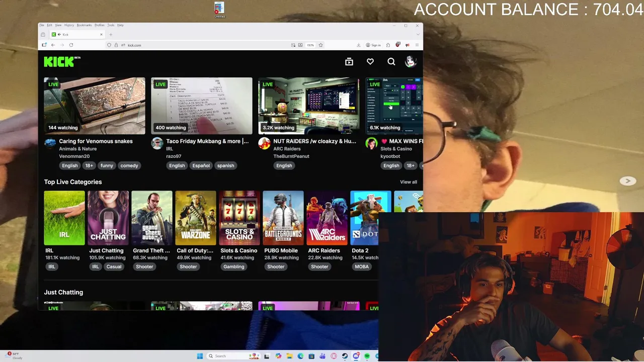Screen dimensions: 644x362
Task: Open the NUT RAIDERS stream thumbnail
Action: [x=309, y=106]
